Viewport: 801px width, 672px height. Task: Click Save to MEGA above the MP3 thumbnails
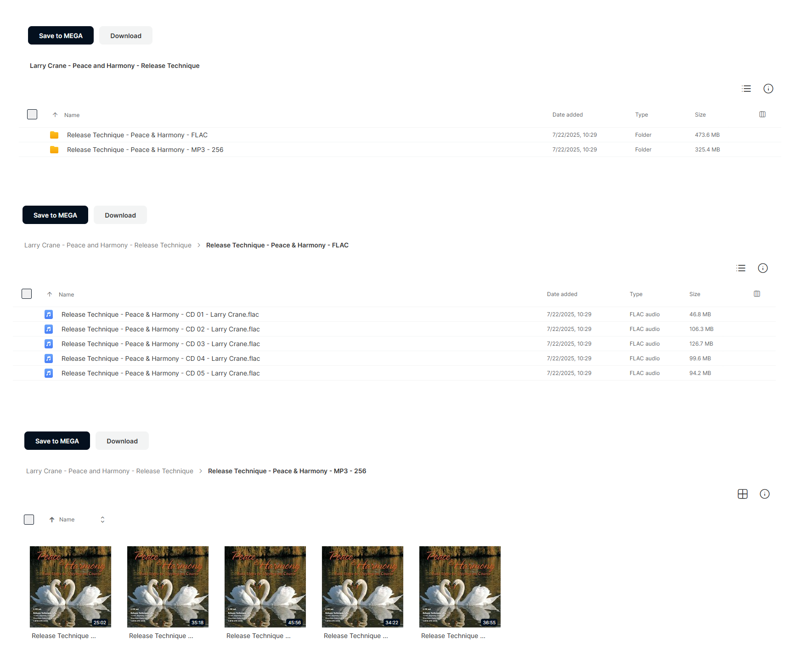click(57, 441)
